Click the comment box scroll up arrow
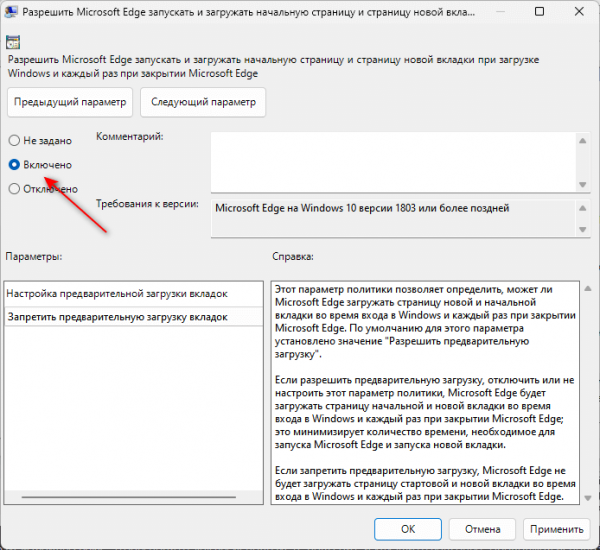 [582, 140]
